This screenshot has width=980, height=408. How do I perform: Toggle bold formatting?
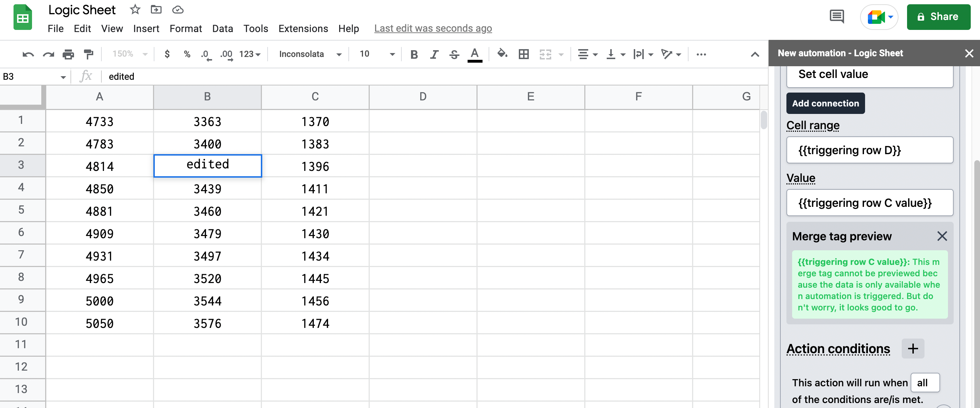pos(414,54)
